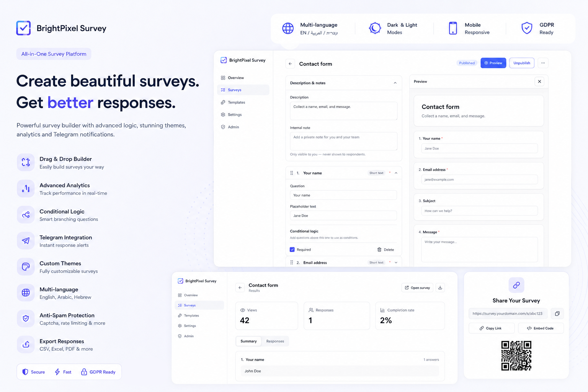This screenshot has width=588, height=392.
Task: Click the Fast lightning icon in footer badge
Action: click(57, 372)
